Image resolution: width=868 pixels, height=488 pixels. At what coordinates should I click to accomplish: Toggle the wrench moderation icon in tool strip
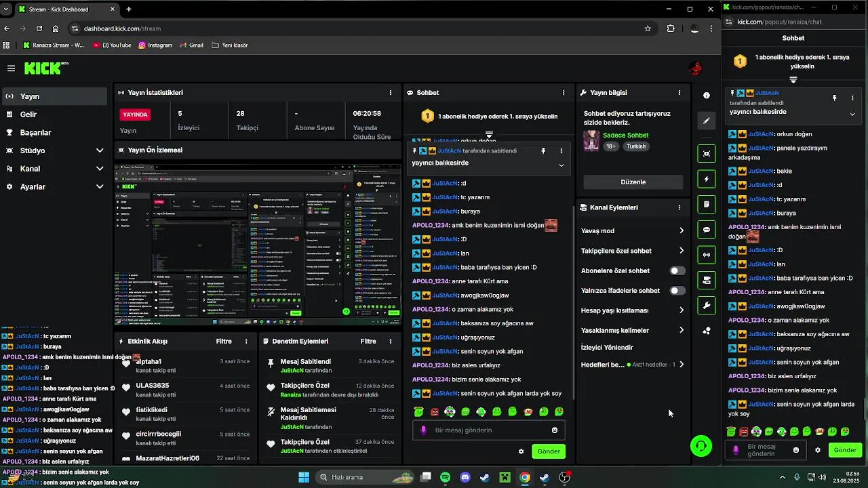click(x=707, y=306)
